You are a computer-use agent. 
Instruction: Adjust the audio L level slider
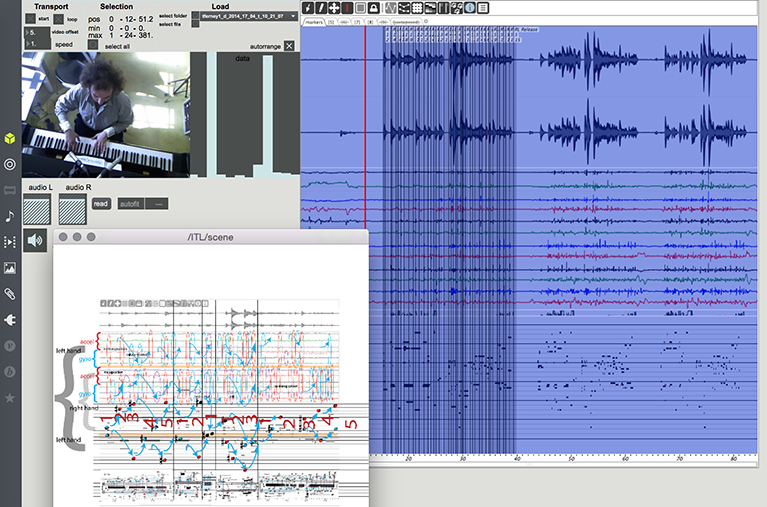coord(37,209)
